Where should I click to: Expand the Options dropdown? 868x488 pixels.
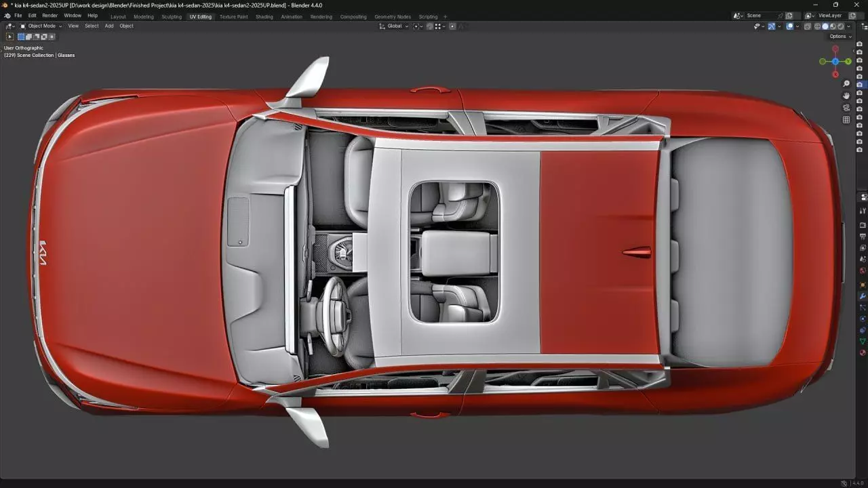tap(841, 37)
